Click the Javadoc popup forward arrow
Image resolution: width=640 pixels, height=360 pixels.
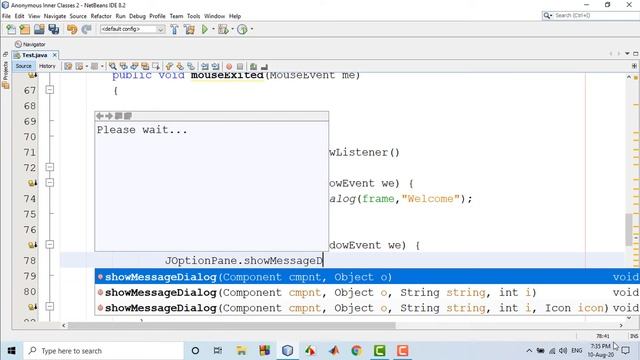click(x=109, y=116)
